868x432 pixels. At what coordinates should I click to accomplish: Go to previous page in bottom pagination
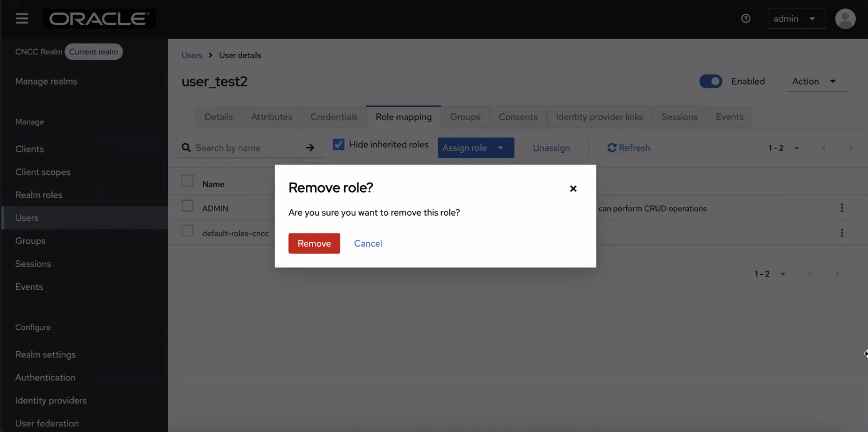pos(810,273)
